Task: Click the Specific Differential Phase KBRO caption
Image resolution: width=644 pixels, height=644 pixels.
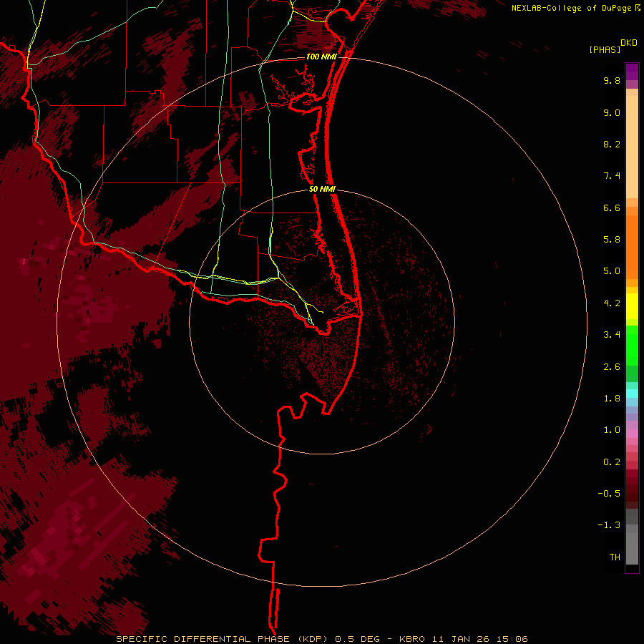Action: point(321,639)
